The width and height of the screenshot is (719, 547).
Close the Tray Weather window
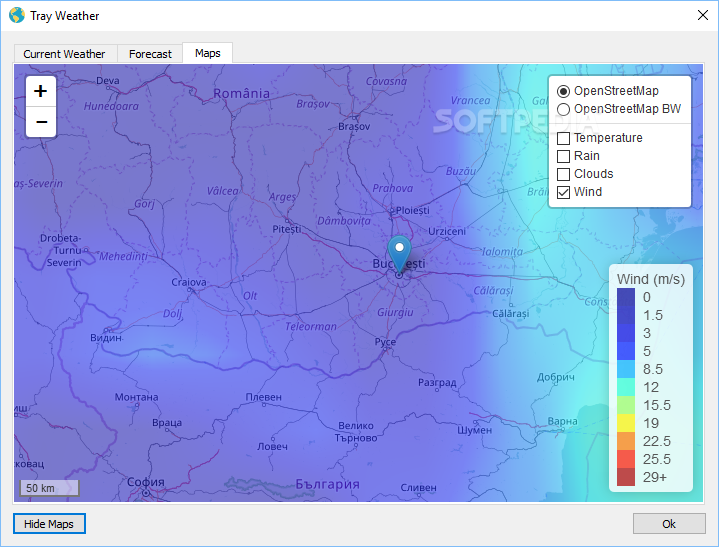pyautogui.click(x=702, y=15)
